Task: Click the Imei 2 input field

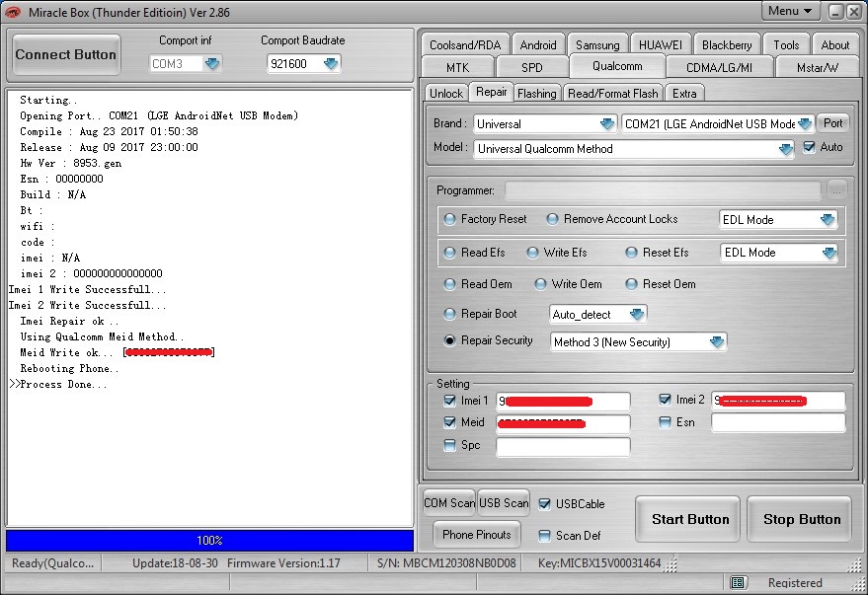Action: (x=778, y=401)
